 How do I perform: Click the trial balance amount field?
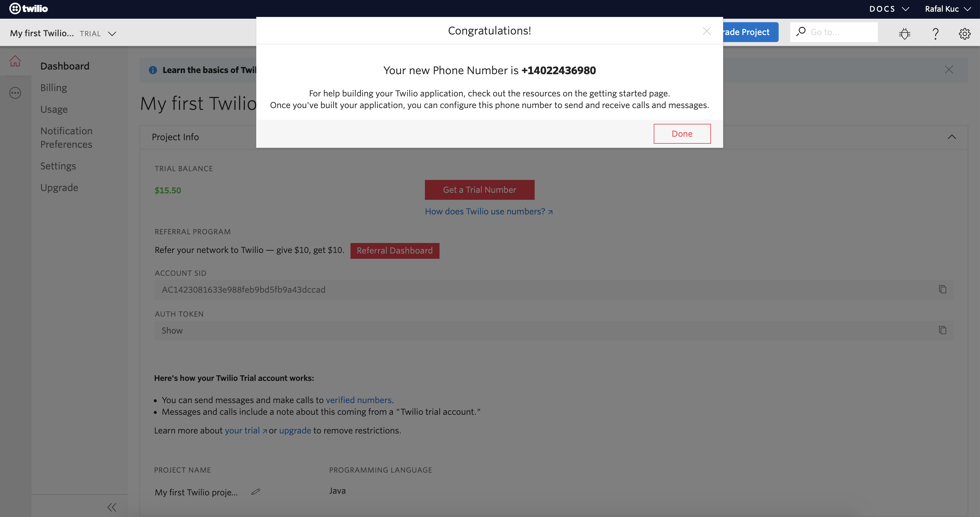coord(168,189)
